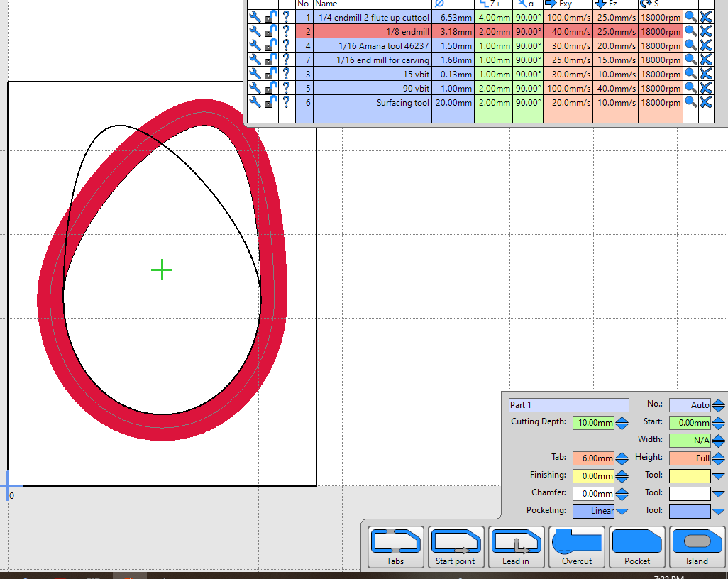Select the 1/16 Amana tool 46237 row name

pyautogui.click(x=383, y=45)
